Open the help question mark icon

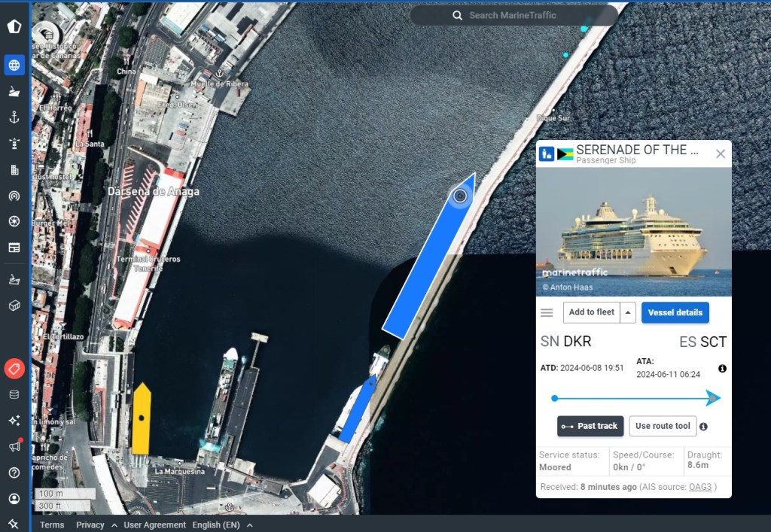coord(14,473)
